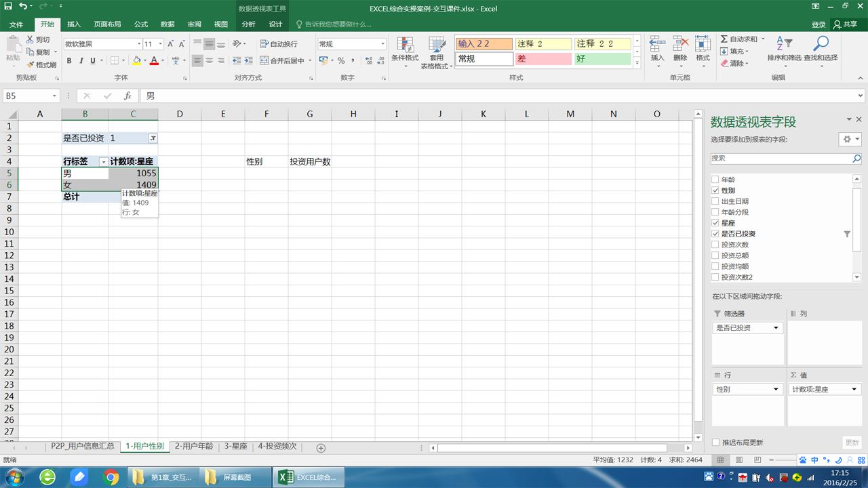
Task: Click the Save icon in quick access toolbar
Action: (x=8, y=6)
